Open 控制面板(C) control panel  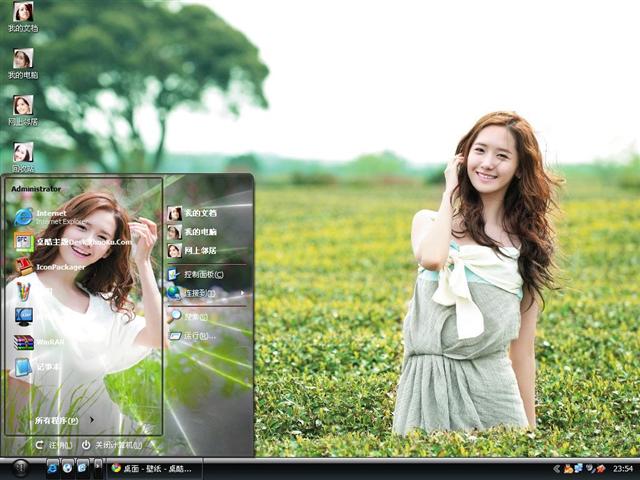[196, 274]
